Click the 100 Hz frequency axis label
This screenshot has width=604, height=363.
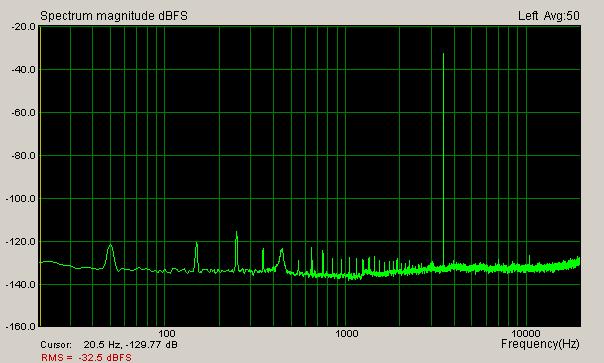coord(167,333)
